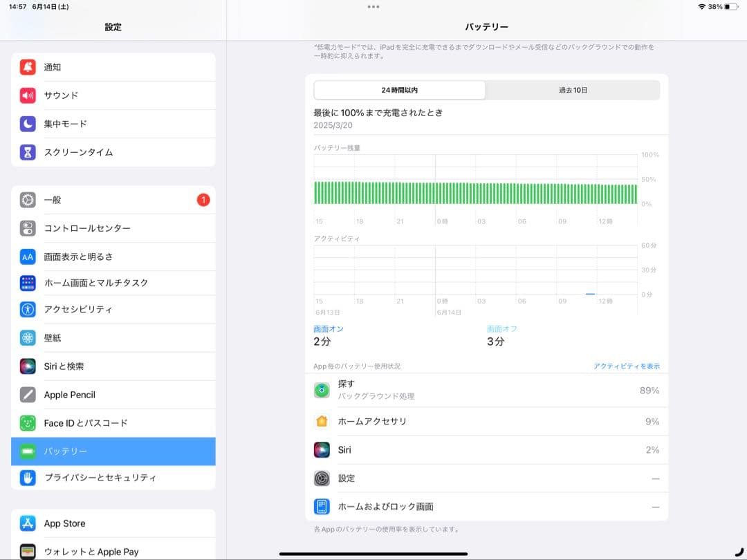
Task: Select the 24時間以内 segment
Action: (x=399, y=90)
